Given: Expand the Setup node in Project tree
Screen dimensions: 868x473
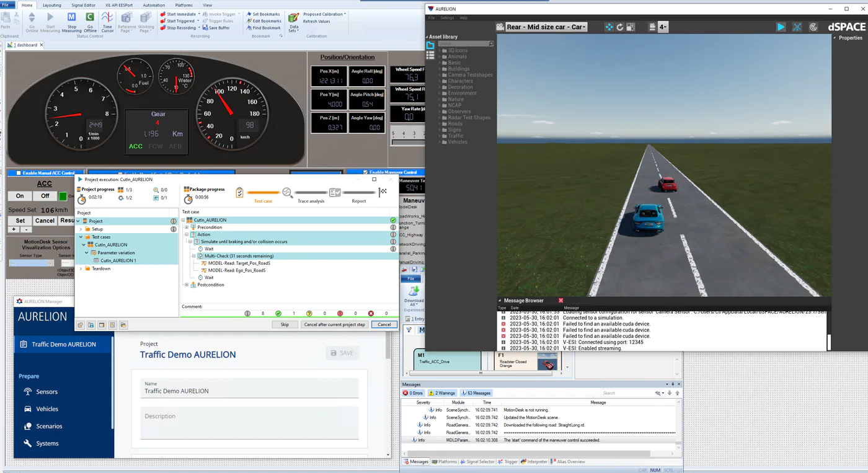Looking at the screenshot, I should (x=81, y=229).
